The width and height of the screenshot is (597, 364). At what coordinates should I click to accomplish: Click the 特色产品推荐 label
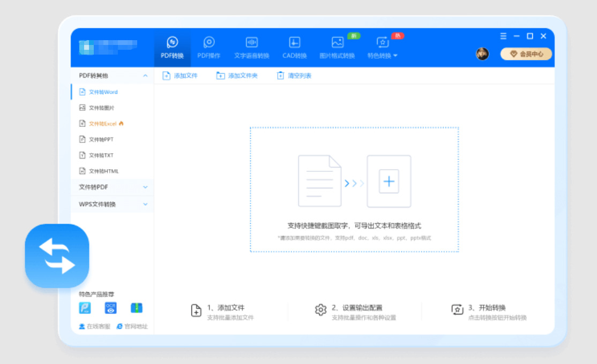[x=96, y=294]
